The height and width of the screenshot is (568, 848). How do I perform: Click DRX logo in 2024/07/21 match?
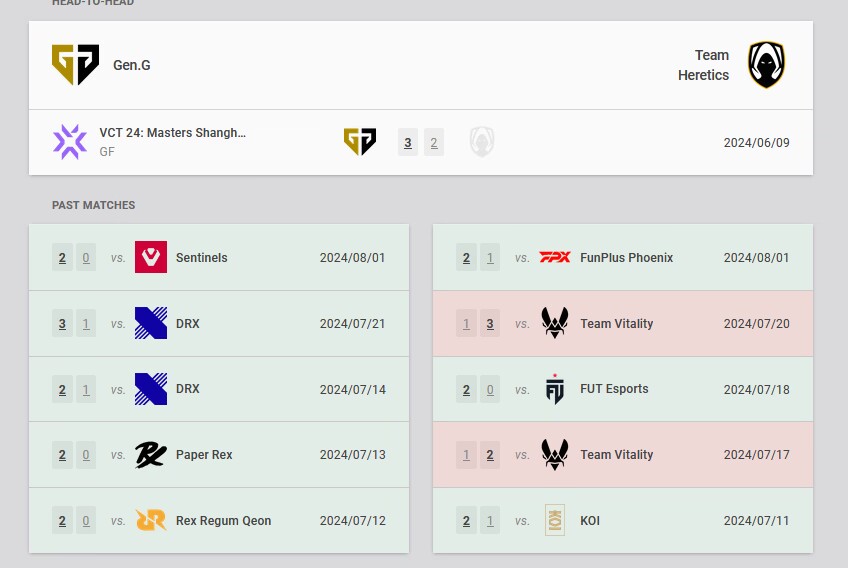coord(151,323)
